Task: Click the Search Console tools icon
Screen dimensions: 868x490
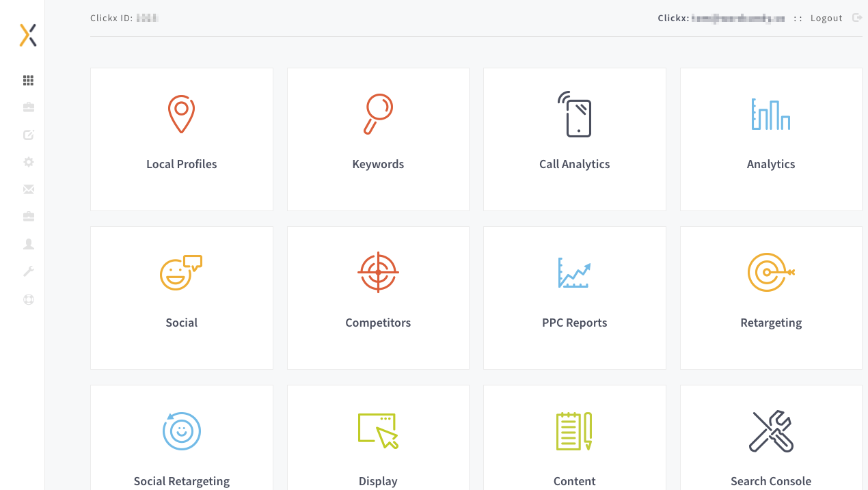Action: pos(771,431)
